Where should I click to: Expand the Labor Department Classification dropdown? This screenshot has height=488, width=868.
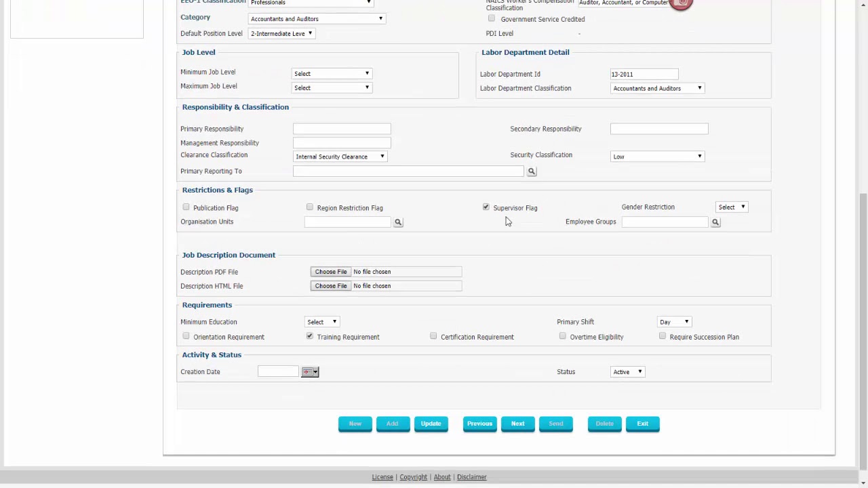[658, 88]
